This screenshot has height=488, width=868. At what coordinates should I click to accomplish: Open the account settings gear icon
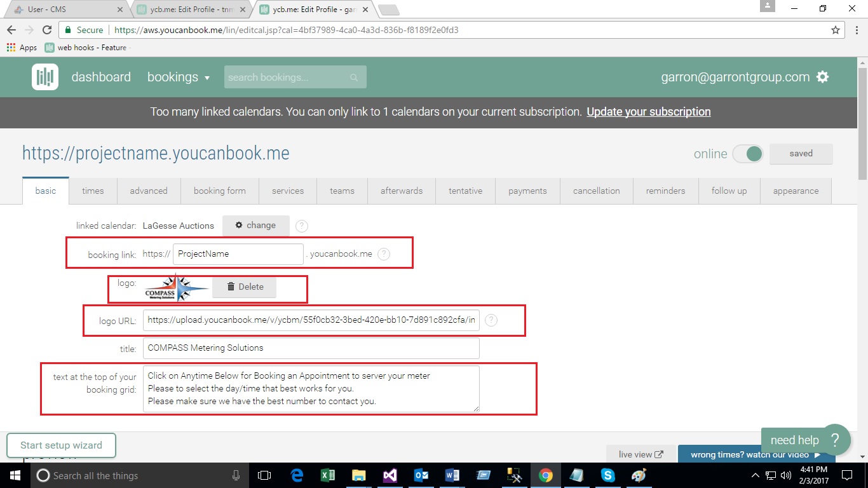[x=823, y=77]
